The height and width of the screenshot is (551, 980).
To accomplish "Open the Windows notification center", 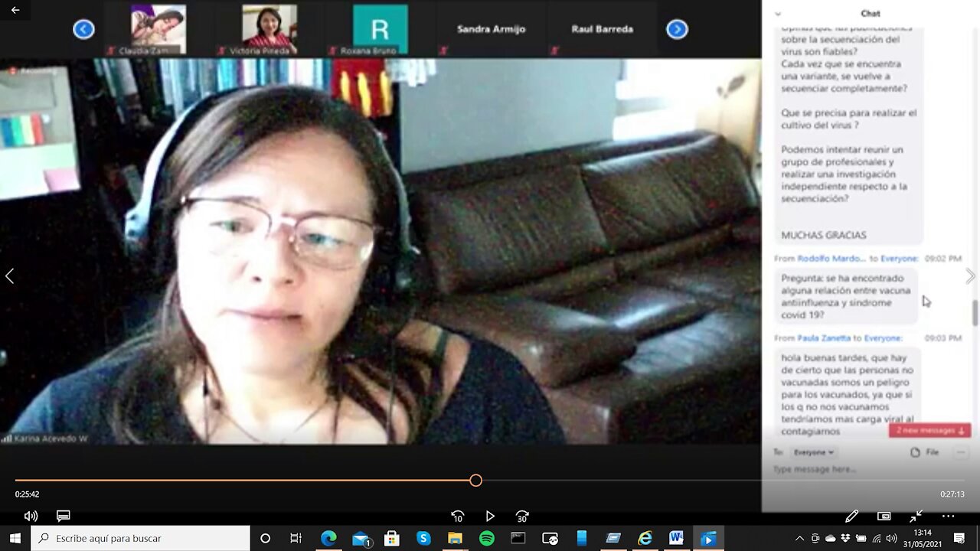I will click(959, 538).
